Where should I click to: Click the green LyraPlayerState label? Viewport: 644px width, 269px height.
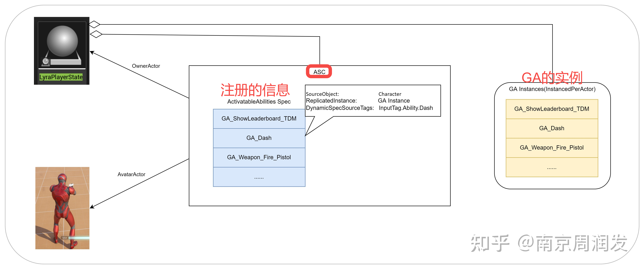pos(61,77)
